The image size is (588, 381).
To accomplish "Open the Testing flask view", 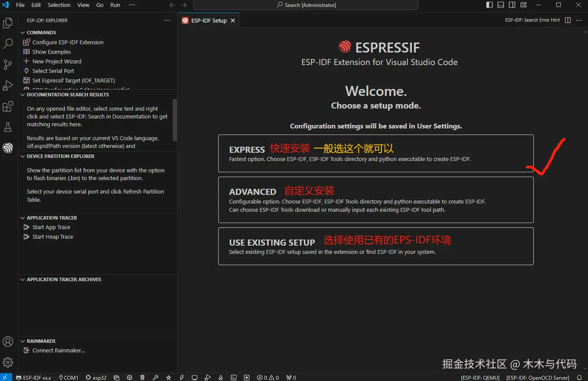I will (x=8, y=127).
